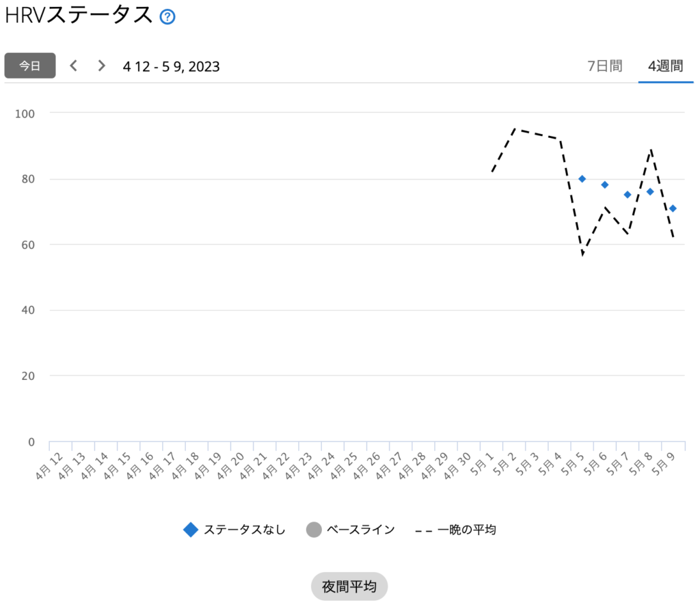Toggle the ステータスなし legend label
The width and height of the screenshot is (700, 611).
(244, 530)
